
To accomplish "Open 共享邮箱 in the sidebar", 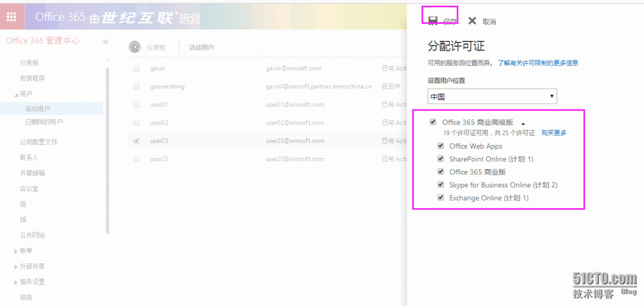I will pyautogui.click(x=33, y=173).
